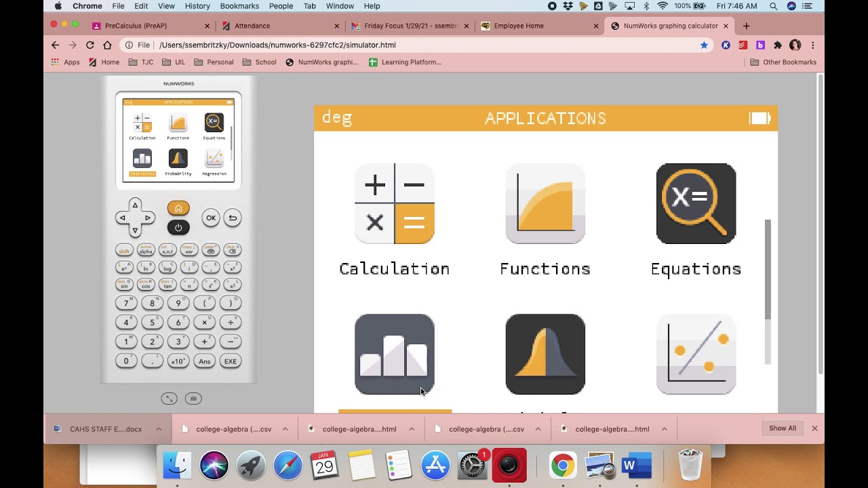Tap the calculator's toolbox key
Image resolution: width=868 pixels, height=488 pixels.
(211, 251)
